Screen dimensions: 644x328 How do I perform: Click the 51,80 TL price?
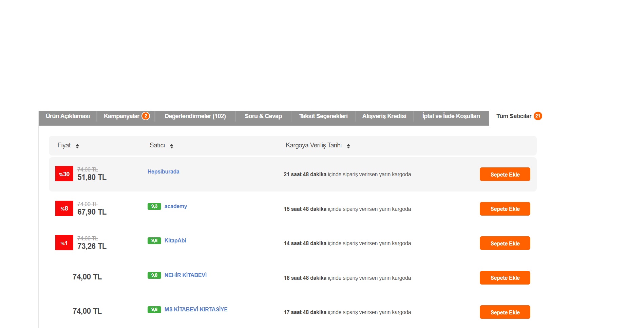[x=92, y=178]
